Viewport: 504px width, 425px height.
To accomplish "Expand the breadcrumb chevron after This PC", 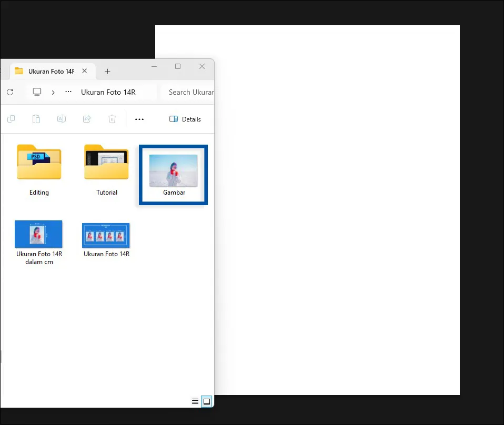I will pyautogui.click(x=53, y=92).
